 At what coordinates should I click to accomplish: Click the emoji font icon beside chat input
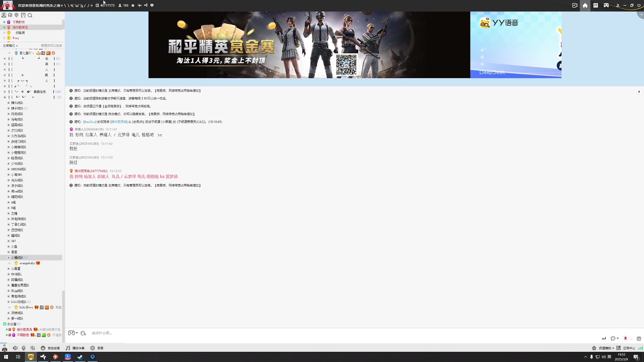coord(84,333)
